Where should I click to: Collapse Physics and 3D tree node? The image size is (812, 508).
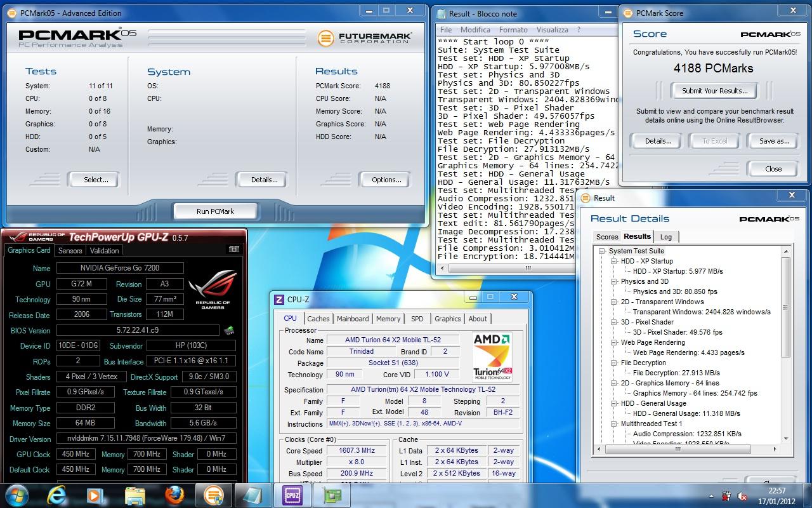pyautogui.click(x=614, y=281)
